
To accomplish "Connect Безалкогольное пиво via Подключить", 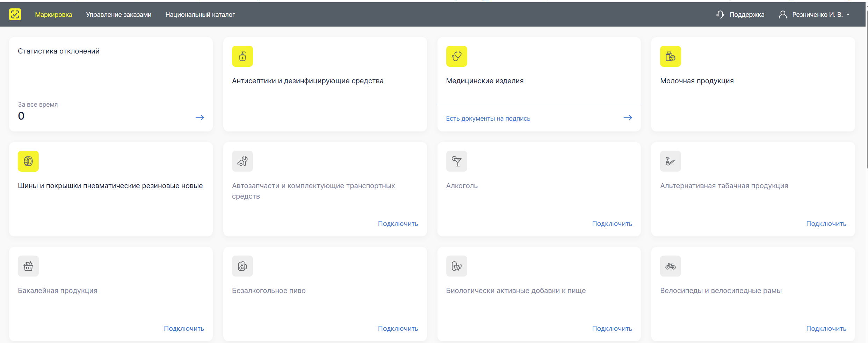I will (398, 328).
